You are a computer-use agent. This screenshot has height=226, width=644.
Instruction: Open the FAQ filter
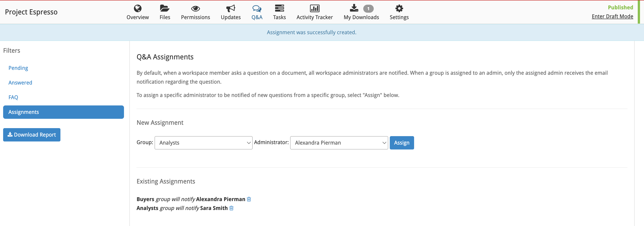tap(13, 97)
